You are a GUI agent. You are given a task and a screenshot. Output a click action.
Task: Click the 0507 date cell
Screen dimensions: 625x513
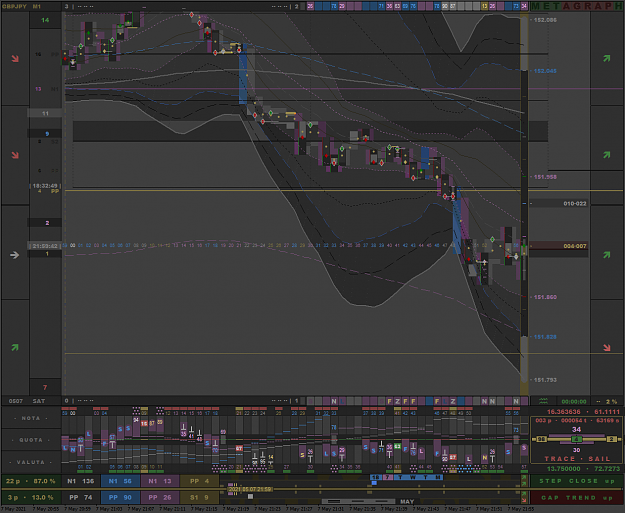[x=16, y=401]
